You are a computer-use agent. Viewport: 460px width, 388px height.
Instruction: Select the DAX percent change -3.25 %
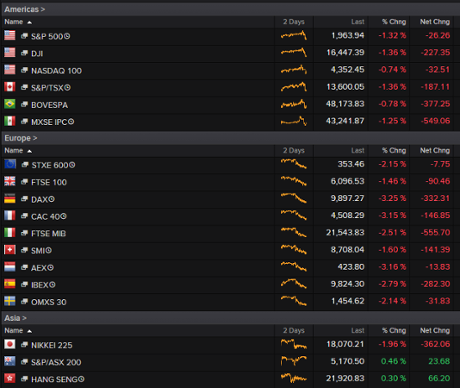click(x=392, y=198)
